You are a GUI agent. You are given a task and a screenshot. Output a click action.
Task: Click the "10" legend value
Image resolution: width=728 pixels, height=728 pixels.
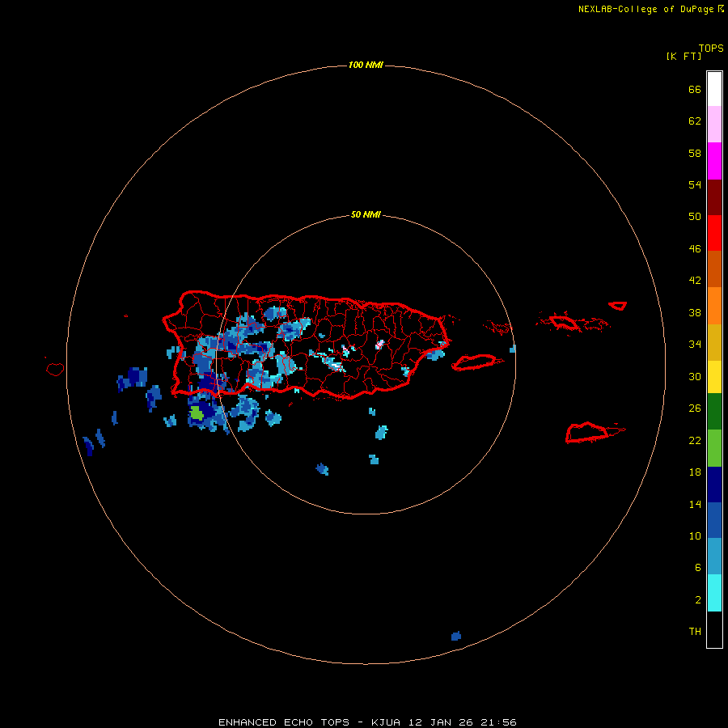(695, 535)
